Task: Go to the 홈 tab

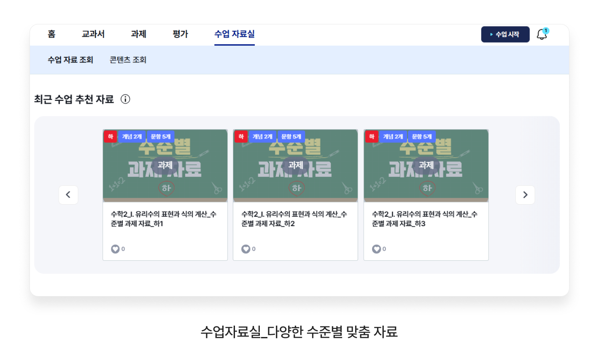Action: [51, 34]
